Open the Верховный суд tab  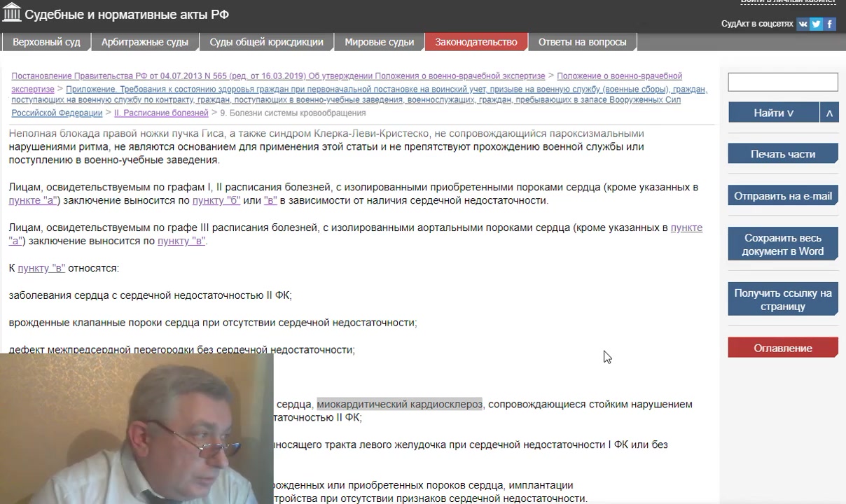pyautogui.click(x=46, y=42)
